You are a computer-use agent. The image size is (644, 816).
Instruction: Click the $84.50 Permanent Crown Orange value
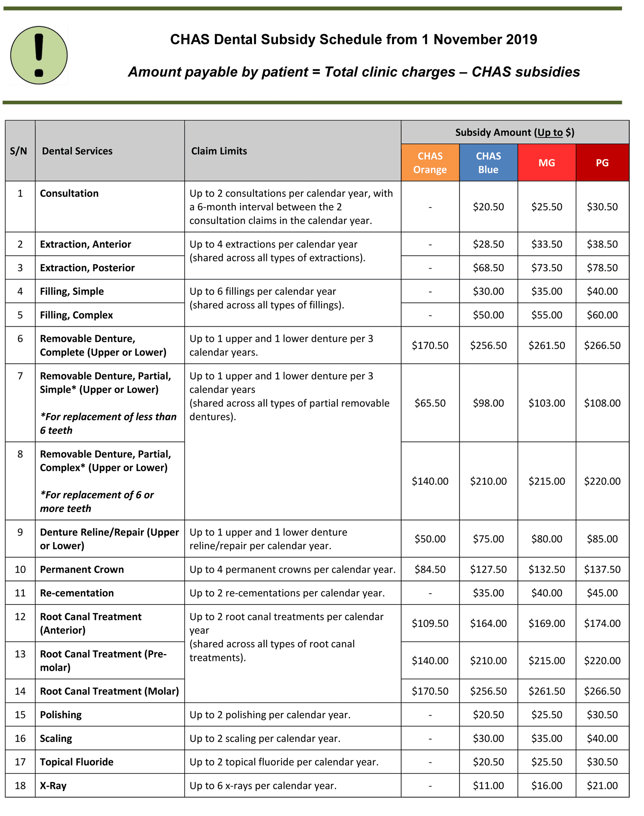(430, 570)
